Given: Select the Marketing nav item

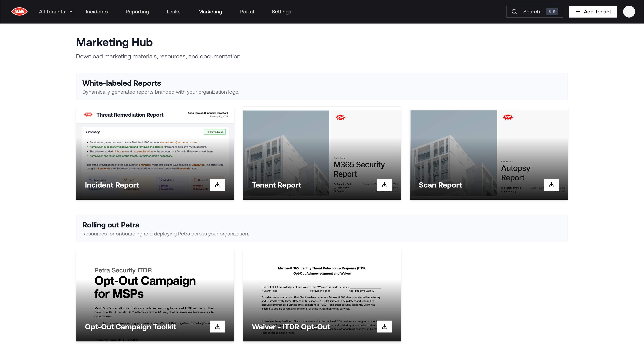Looking at the screenshot, I should click(x=210, y=12).
